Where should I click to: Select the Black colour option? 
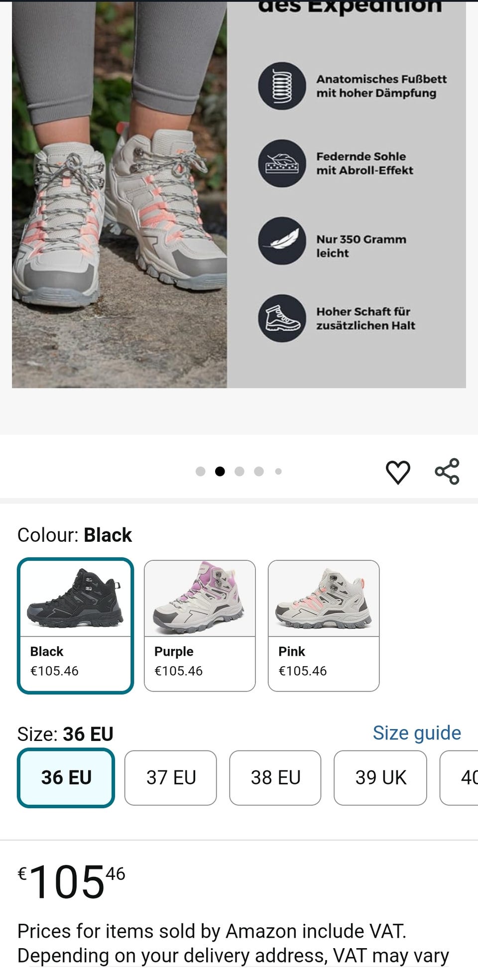coord(76,625)
